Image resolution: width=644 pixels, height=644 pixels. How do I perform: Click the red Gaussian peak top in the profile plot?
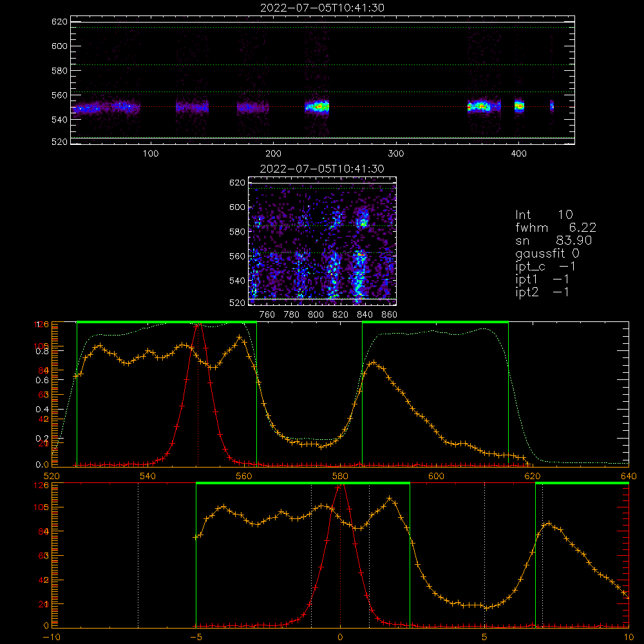coord(198,325)
